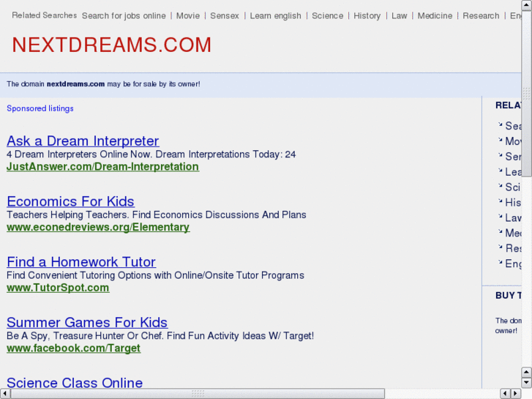Image resolution: width=532 pixels, height=399 pixels.
Task: Click the sidebar arrow bullet beside 'Mov'
Action: coord(500,140)
